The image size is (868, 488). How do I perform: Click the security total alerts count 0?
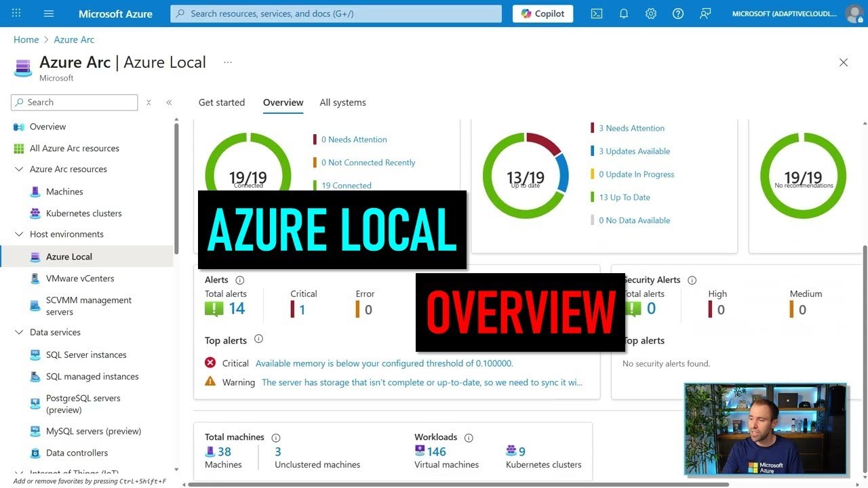[x=651, y=309]
